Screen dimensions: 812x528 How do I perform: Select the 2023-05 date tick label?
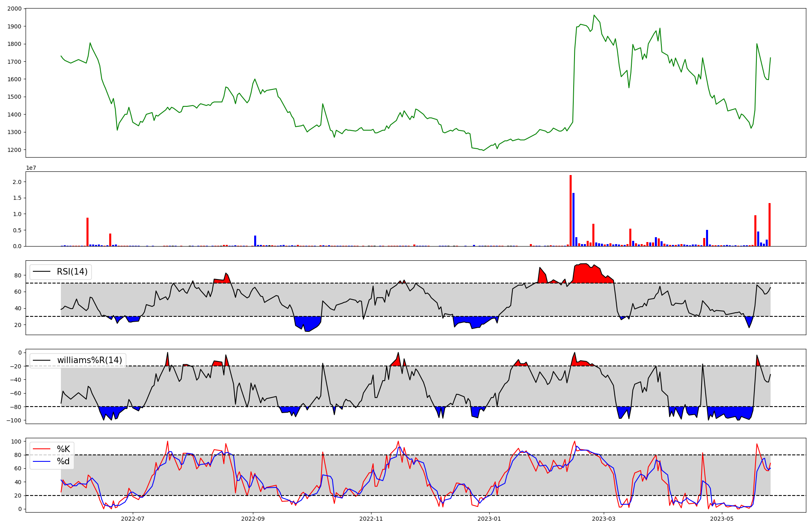tap(722, 519)
